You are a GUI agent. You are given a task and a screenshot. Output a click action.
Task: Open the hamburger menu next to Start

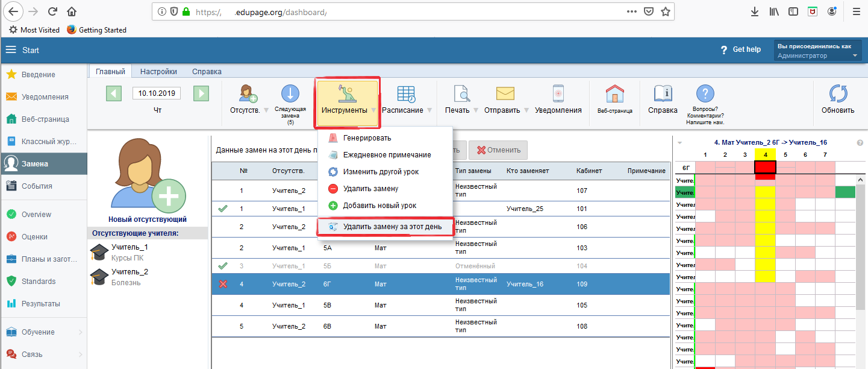tap(11, 49)
